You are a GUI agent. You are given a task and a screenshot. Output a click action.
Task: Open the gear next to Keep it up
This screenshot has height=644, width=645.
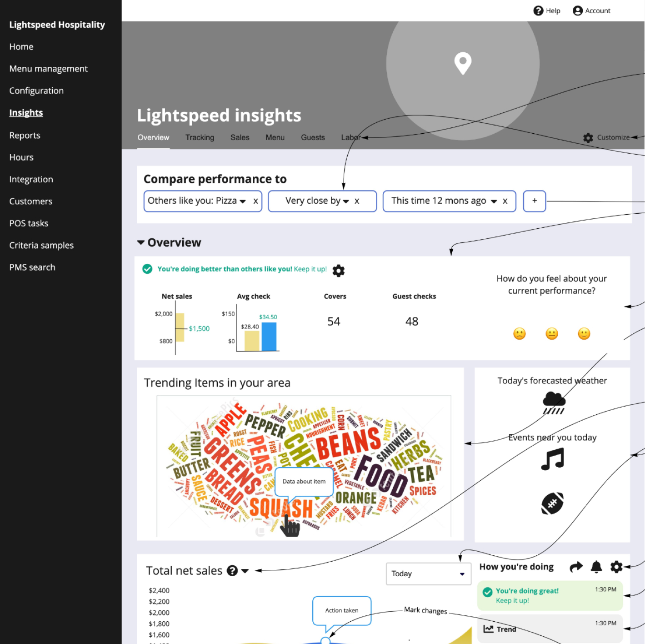click(339, 271)
